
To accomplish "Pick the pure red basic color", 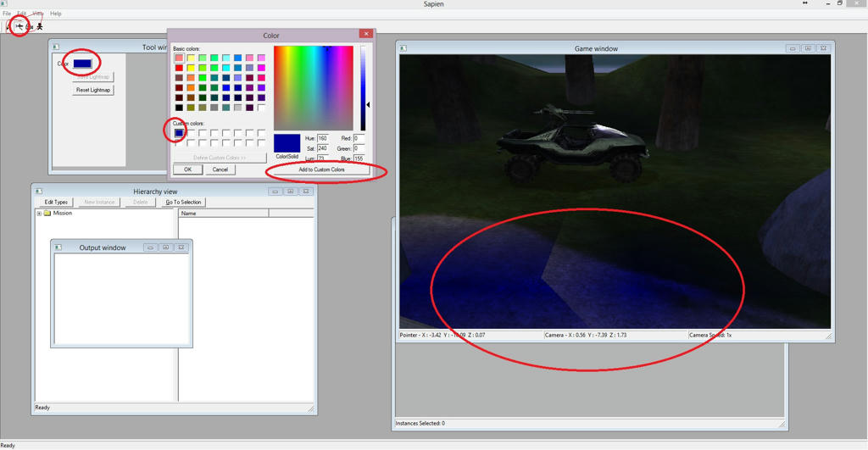I will tap(179, 68).
